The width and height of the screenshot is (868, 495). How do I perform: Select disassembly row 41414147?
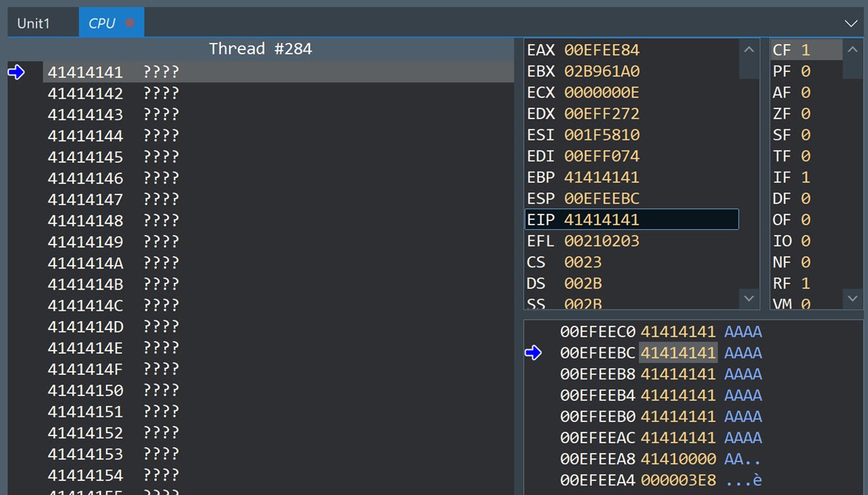(278, 200)
